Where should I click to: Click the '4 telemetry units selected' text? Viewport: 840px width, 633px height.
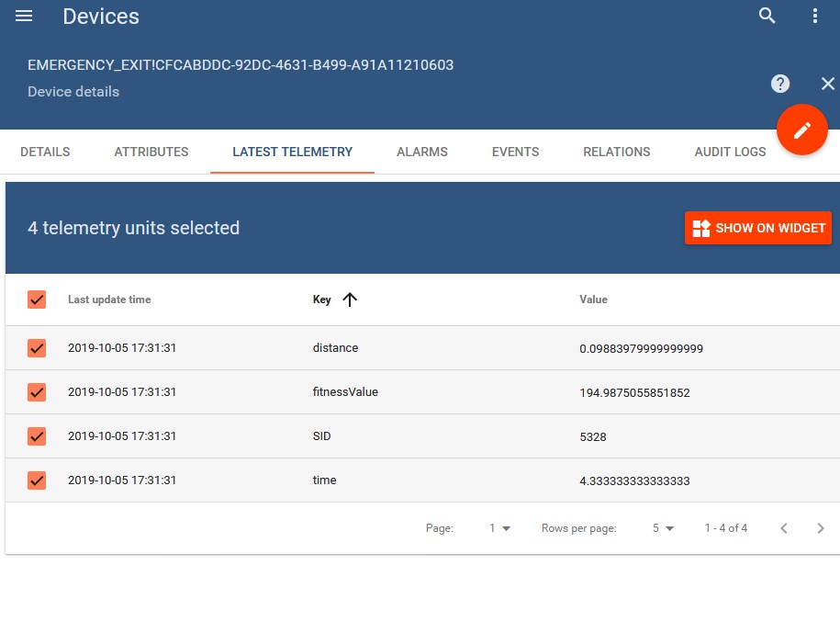[133, 228]
